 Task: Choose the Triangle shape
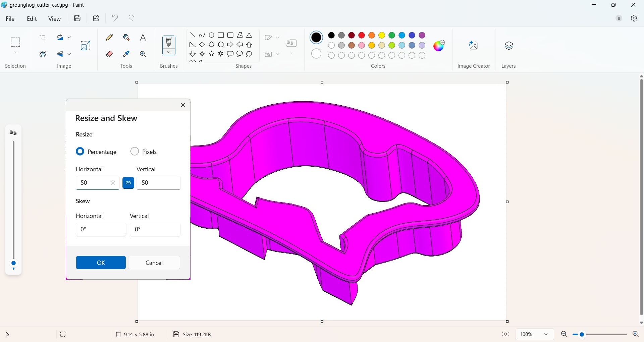(249, 35)
